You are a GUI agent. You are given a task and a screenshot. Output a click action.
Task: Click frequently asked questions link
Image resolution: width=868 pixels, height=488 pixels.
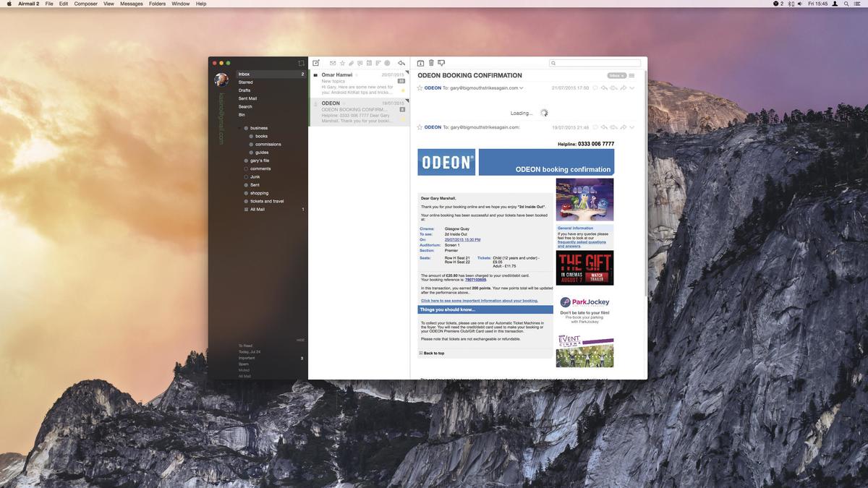point(582,244)
